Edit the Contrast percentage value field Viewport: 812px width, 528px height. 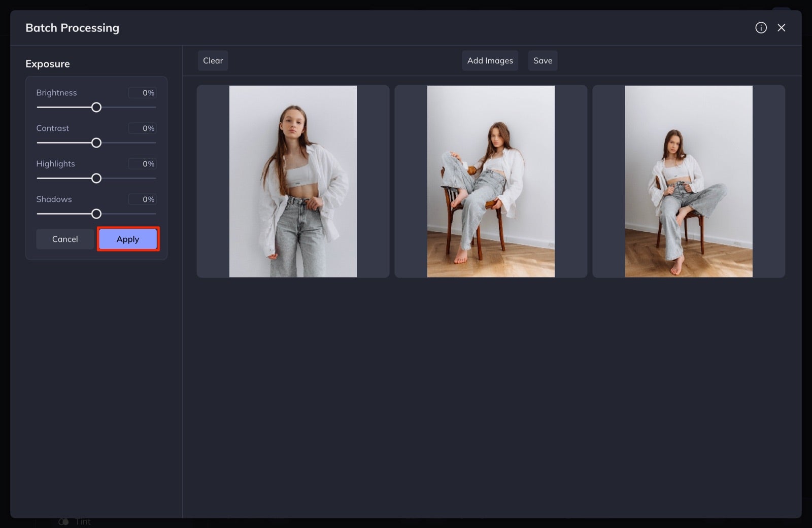pyautogui.click(x=142, y=128)
